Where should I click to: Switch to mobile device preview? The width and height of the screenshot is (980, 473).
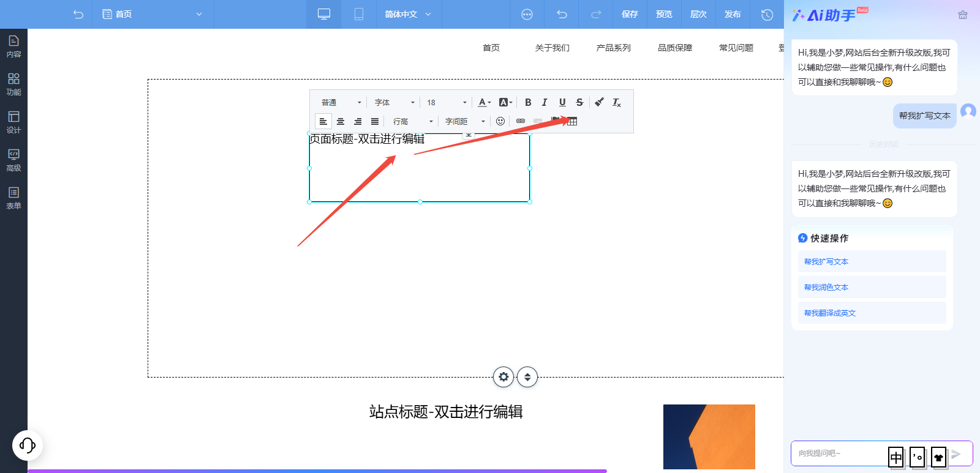(x=359, y=14)
